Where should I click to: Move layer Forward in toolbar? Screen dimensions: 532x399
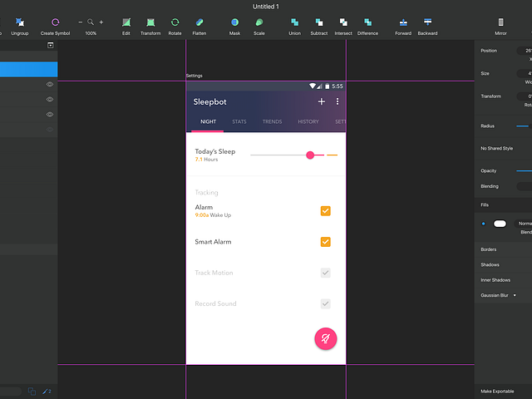click(403, 22)
